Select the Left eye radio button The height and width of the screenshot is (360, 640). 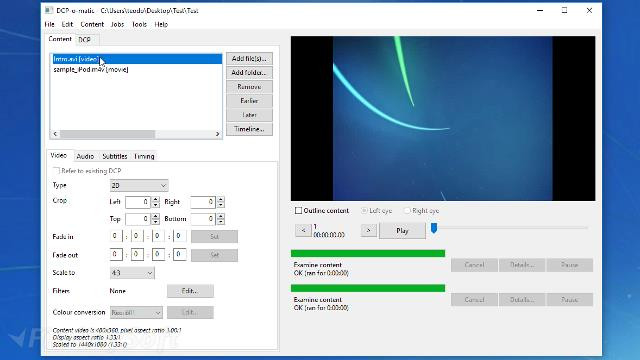point(364,211)
